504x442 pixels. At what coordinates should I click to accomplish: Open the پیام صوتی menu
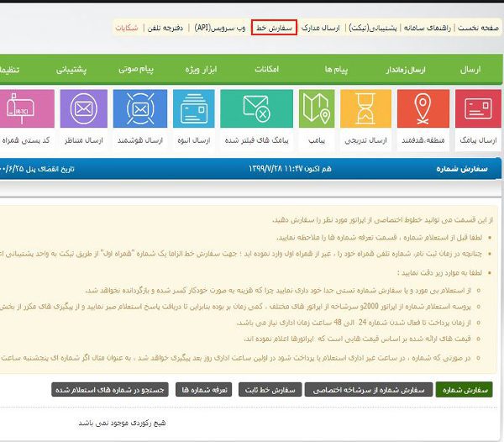pos(136,70)
